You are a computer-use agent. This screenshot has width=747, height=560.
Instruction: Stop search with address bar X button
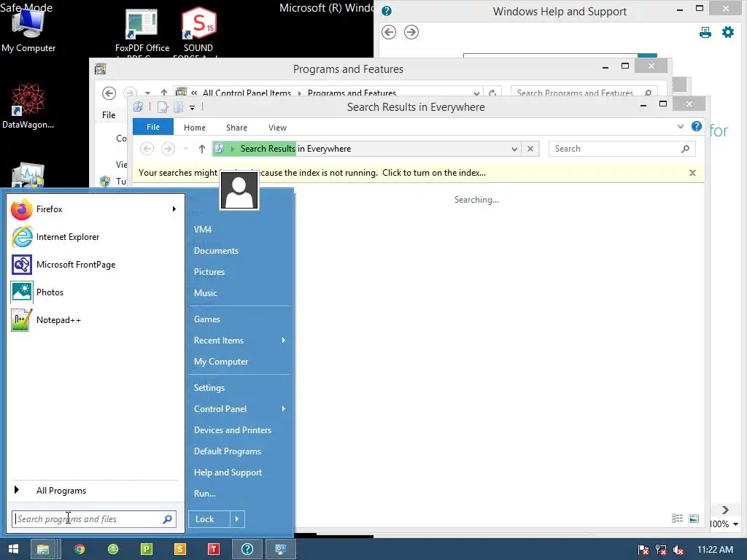[x=530, y=149]
